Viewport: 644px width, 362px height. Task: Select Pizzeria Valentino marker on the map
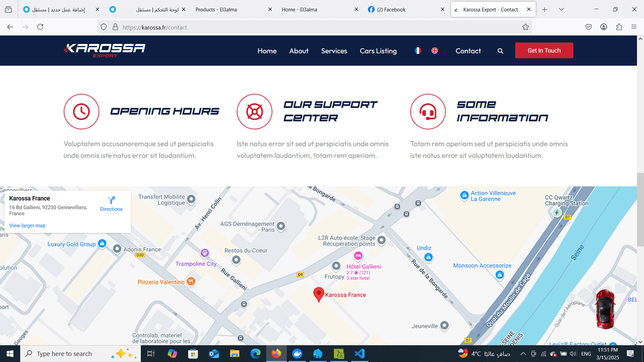coord(191,282)
